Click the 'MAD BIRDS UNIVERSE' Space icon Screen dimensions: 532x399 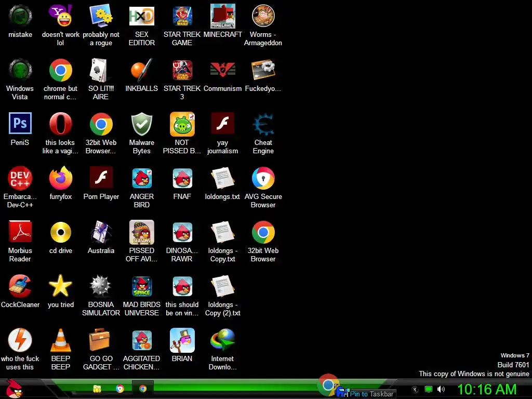coord(141,286)
